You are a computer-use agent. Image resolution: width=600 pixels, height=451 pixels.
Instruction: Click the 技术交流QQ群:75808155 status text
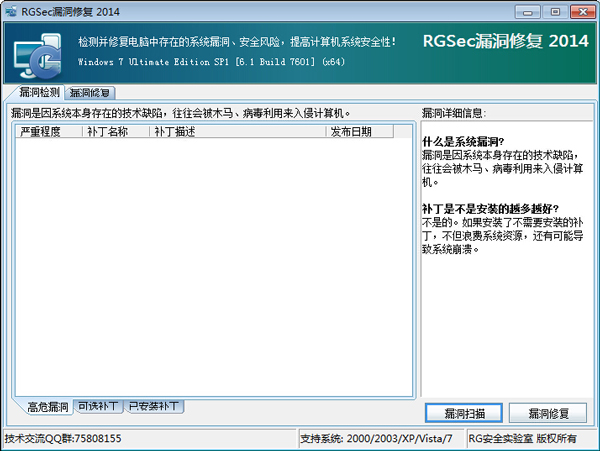[63, 438]
